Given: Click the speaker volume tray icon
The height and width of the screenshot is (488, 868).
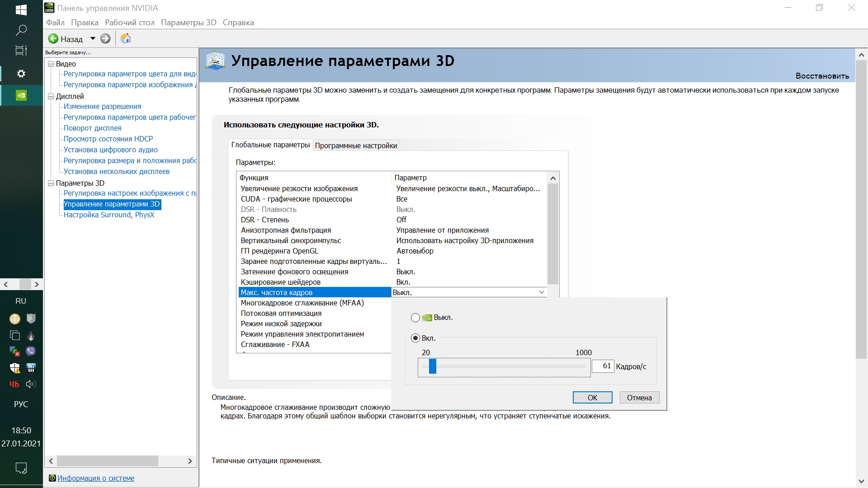Looking at the screenshot, I should tap(31, 384).
